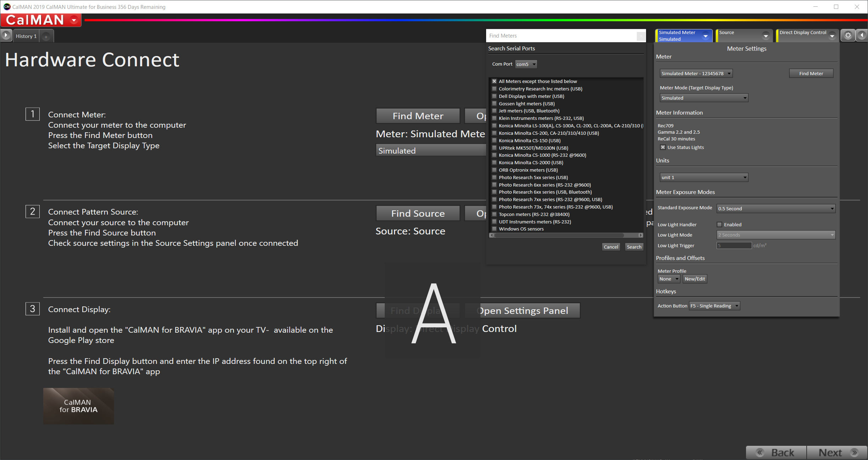Go to the Next page
This screenshot has width=868, height=460.
point(837,453)
